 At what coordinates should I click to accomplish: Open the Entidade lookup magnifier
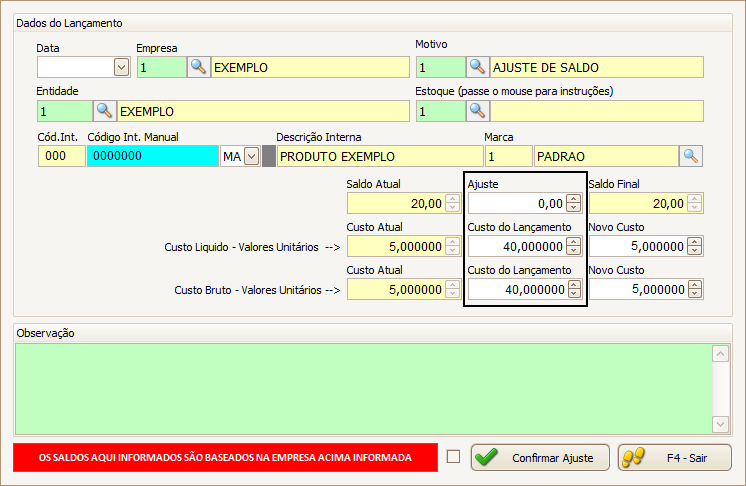104,110
